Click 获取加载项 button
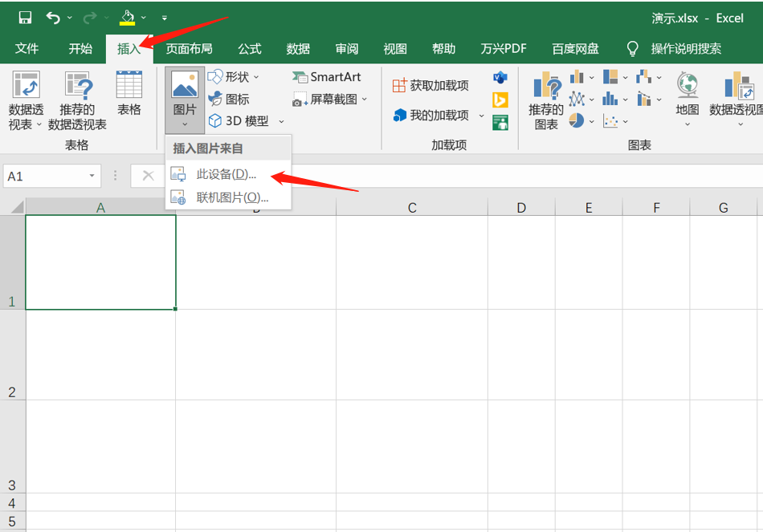The height and width of the screenshot is (532, 763). pos(430,86)
